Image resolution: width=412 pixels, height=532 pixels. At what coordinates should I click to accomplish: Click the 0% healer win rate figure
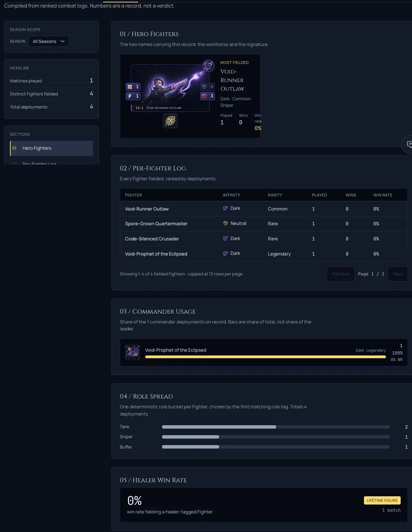(x=135, y=500)
